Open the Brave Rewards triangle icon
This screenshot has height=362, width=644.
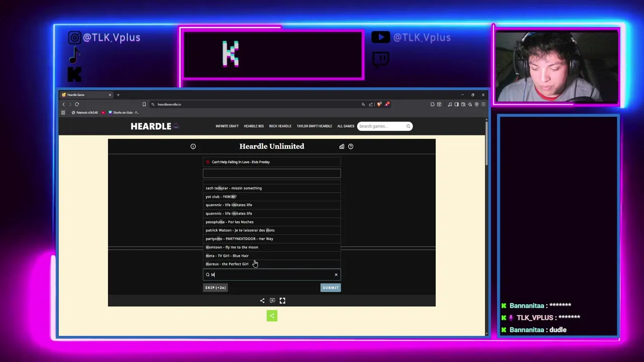387,104
